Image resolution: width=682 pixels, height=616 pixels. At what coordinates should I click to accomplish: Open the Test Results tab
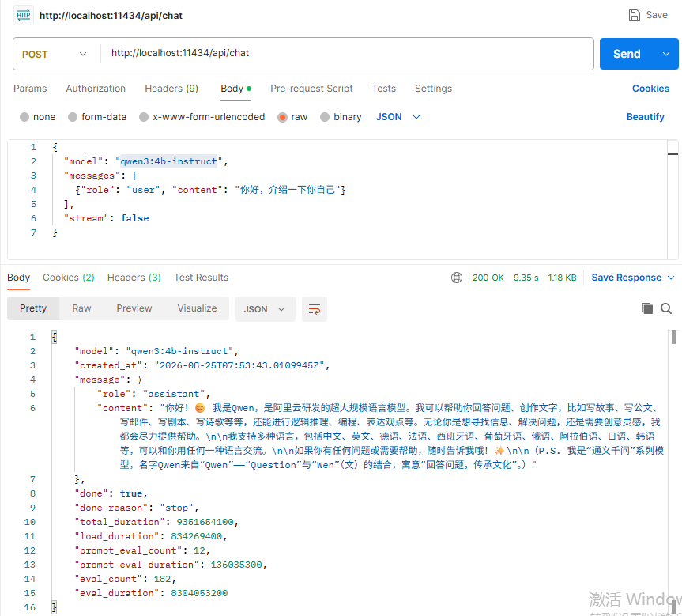click(x=201, y=278)
